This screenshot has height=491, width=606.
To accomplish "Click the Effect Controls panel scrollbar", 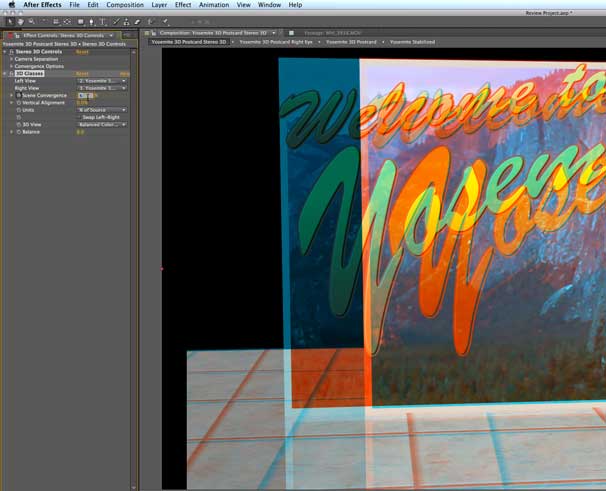I will [134, 269].
